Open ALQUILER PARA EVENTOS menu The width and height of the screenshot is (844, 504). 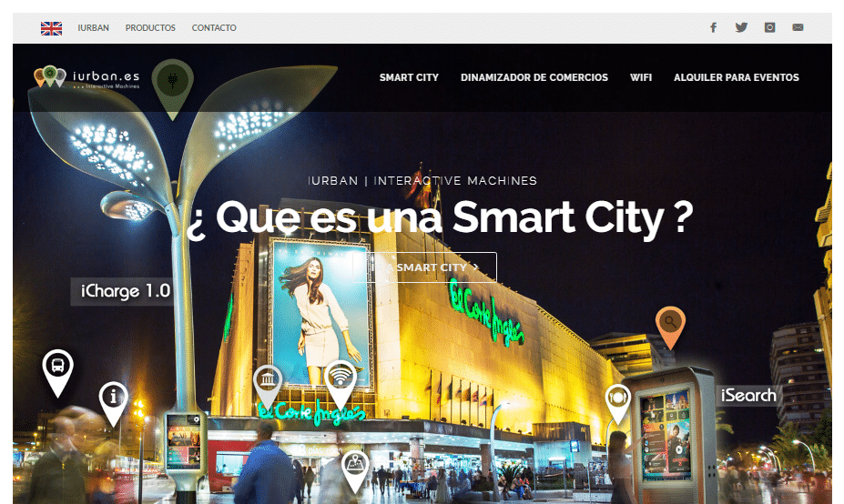click(x=737, y=77)
